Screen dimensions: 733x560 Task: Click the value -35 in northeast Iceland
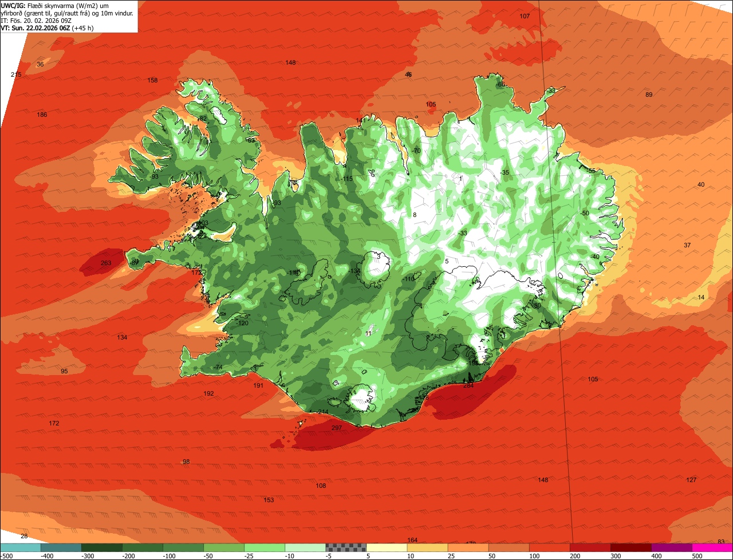pyautogui.click(x=504, y=172)
